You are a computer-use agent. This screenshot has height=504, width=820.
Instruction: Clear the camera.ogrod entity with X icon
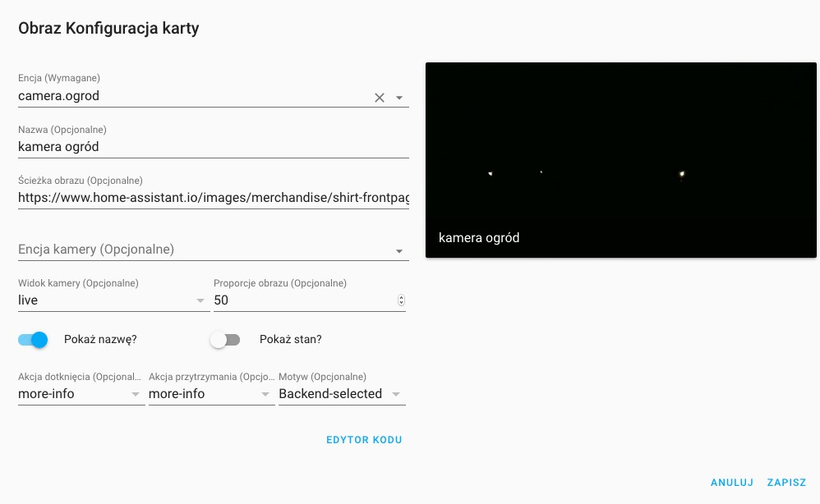[x=380, y=98]
